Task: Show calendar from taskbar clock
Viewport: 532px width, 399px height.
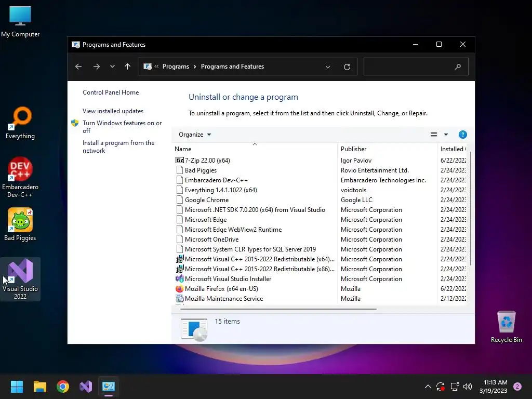Action: pos(494,387)
